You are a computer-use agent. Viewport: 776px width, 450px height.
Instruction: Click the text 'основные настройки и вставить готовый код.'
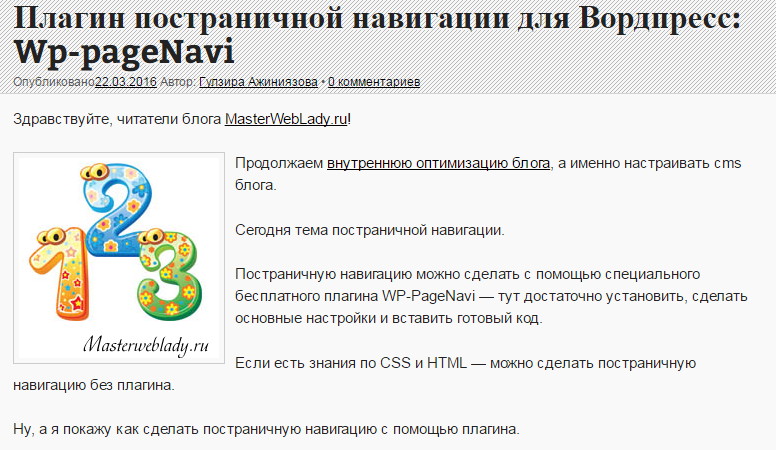point(388,318)
